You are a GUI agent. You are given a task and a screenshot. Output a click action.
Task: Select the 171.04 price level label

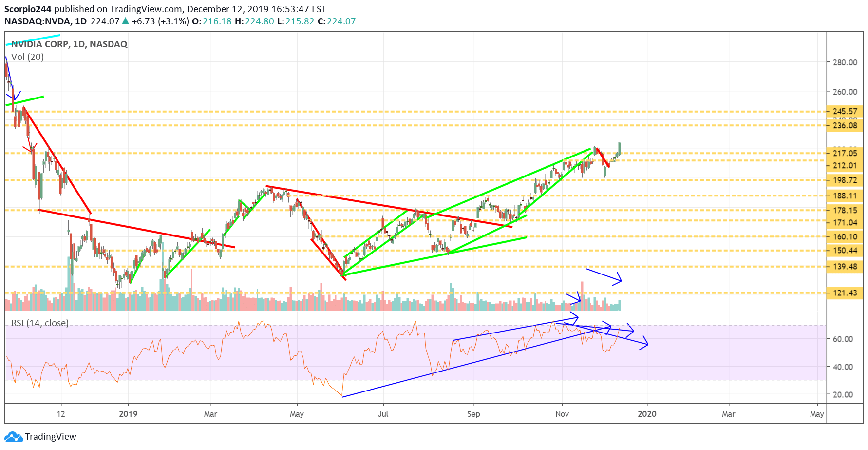click(845, 222)
